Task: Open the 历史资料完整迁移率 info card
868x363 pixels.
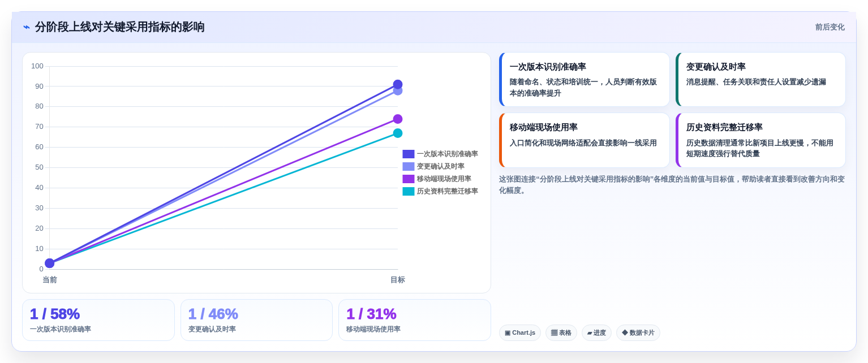Action: [x=760, y=140]
